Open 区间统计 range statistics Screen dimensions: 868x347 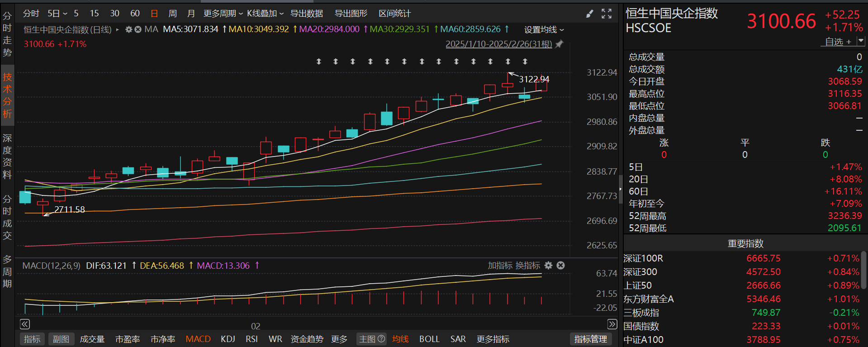pyautogui.click(x=395, y=14)
